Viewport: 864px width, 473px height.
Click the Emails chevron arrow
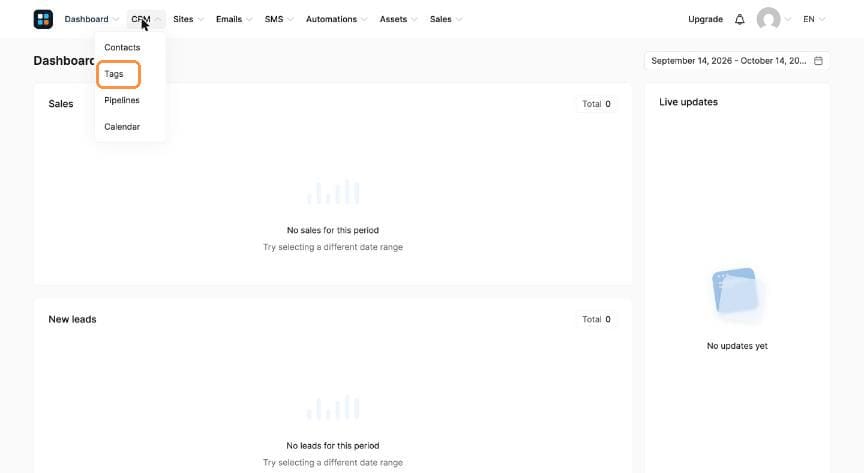249,19
